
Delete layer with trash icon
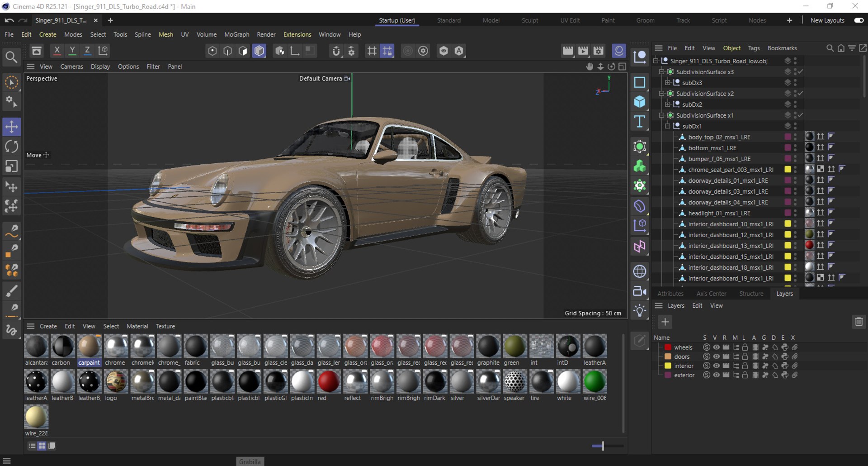(x=859, y=322)
